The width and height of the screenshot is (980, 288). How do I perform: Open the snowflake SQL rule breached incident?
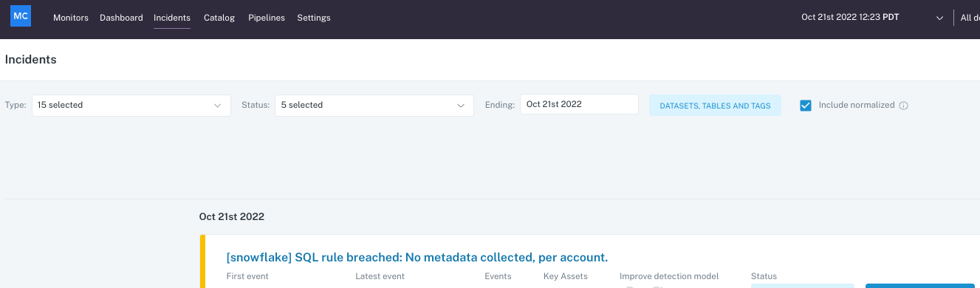click(417, 257)
